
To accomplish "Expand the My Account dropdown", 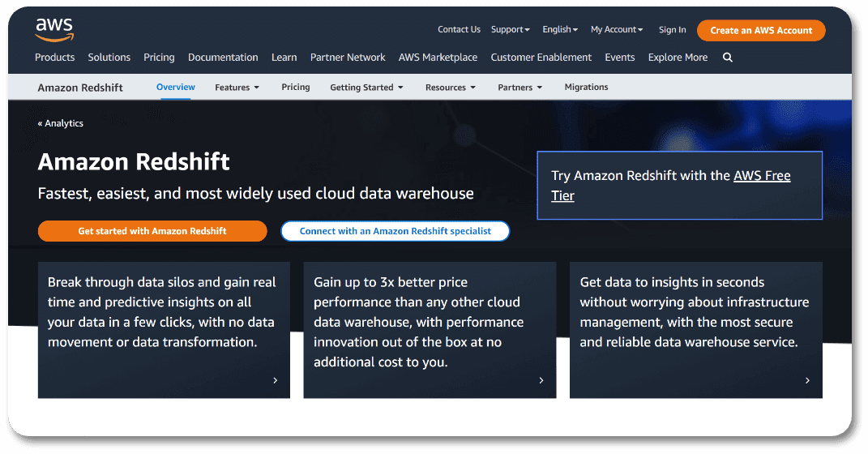I will pos(617,29).
